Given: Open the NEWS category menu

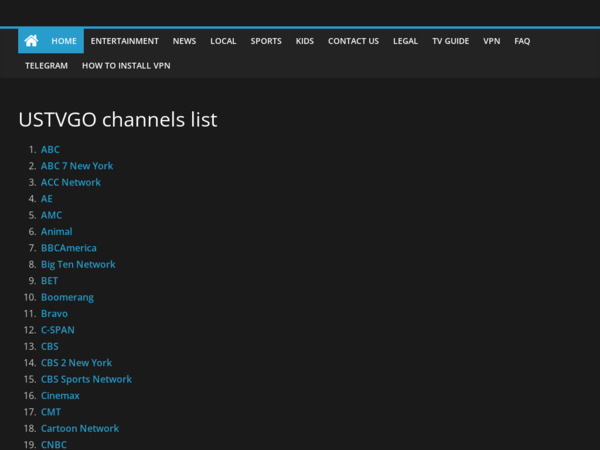Looking at the screenshot, I should (x=184, y=41).
